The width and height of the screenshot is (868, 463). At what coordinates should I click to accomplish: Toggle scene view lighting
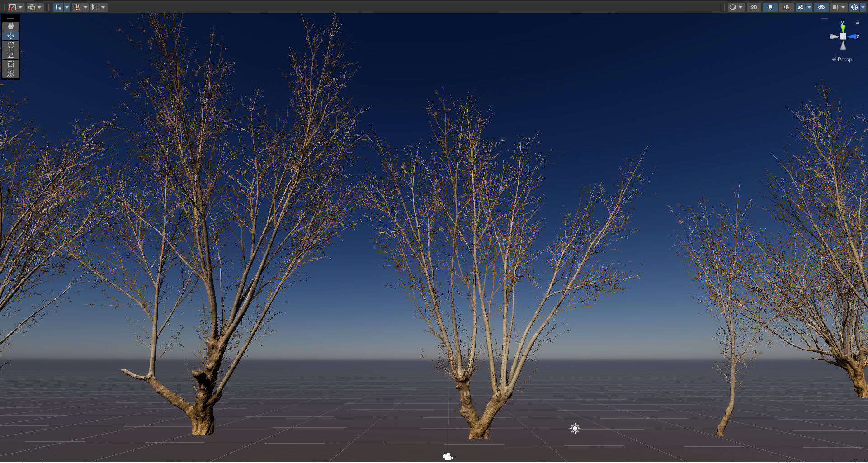[770, 7]
